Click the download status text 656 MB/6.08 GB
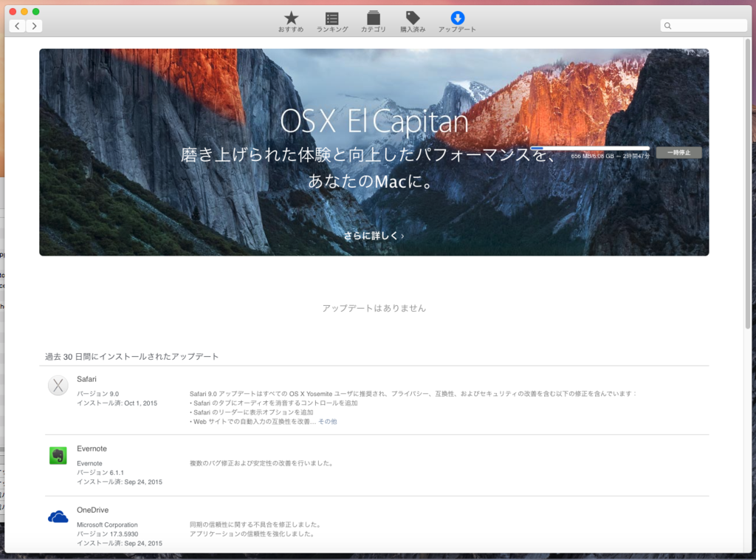The image size is (756, 560). (x=611, y=157)
